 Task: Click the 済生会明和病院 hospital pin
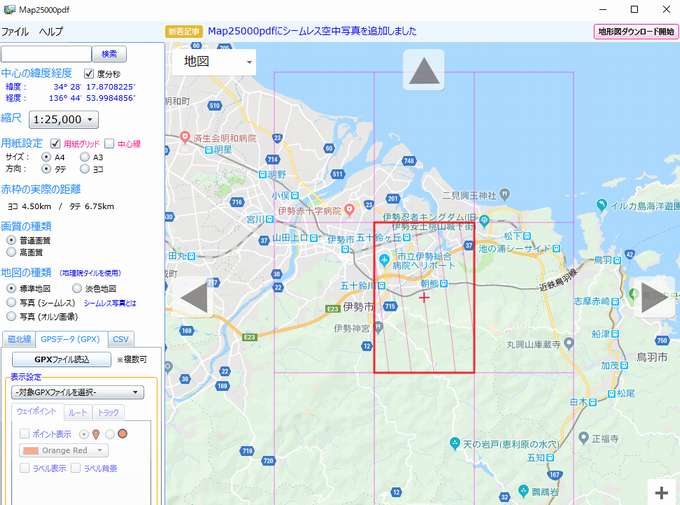click(x=185, y=138)
